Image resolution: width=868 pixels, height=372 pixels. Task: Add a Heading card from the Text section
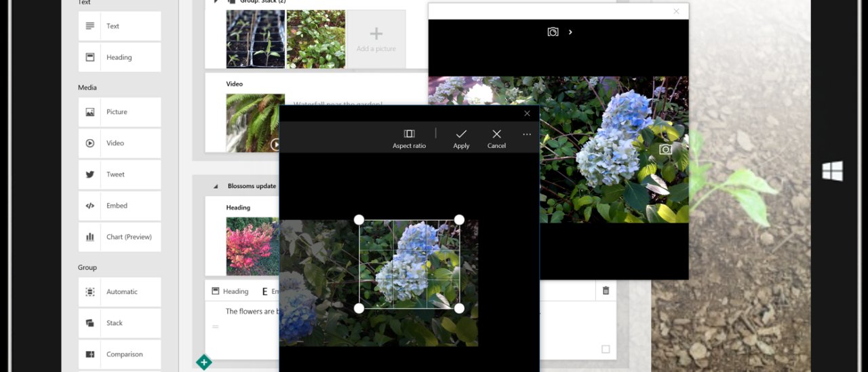click(119, 57)
